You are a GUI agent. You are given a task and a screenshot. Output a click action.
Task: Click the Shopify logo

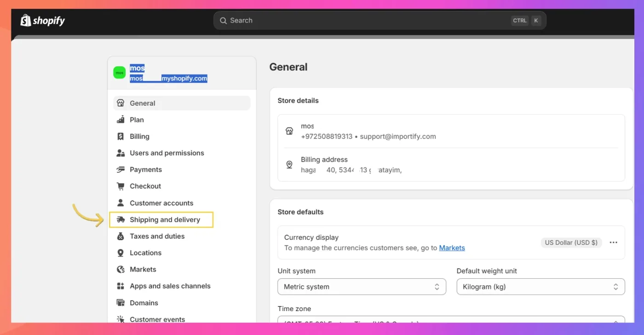(x=43, y=20)
